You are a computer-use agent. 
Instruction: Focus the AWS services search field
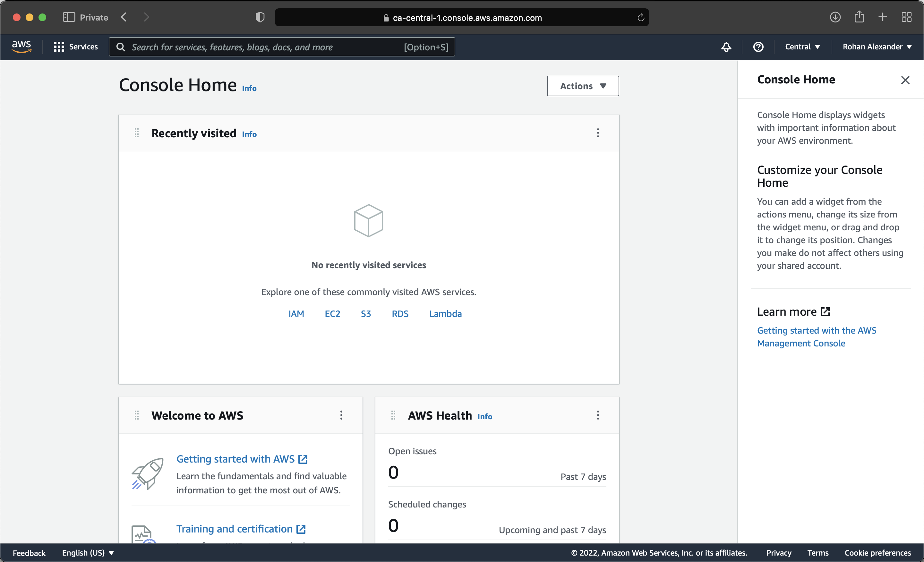pyautogui.click(x=262, y=47)
